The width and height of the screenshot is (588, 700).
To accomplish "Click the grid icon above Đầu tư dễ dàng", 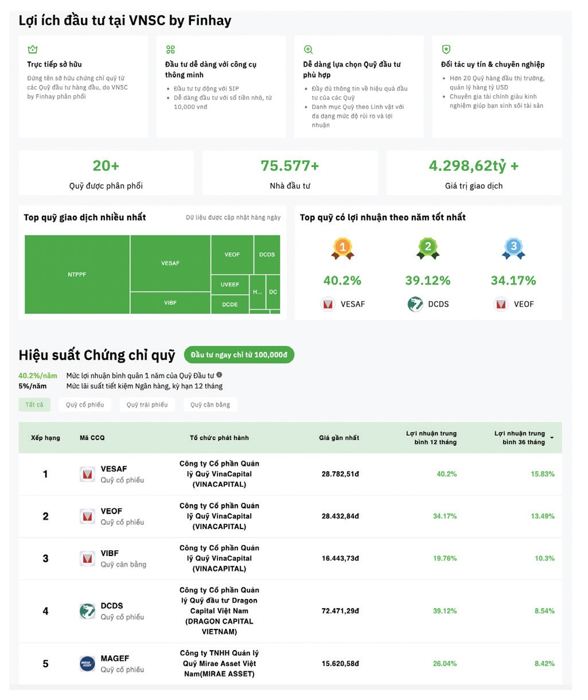I will 170,49.
